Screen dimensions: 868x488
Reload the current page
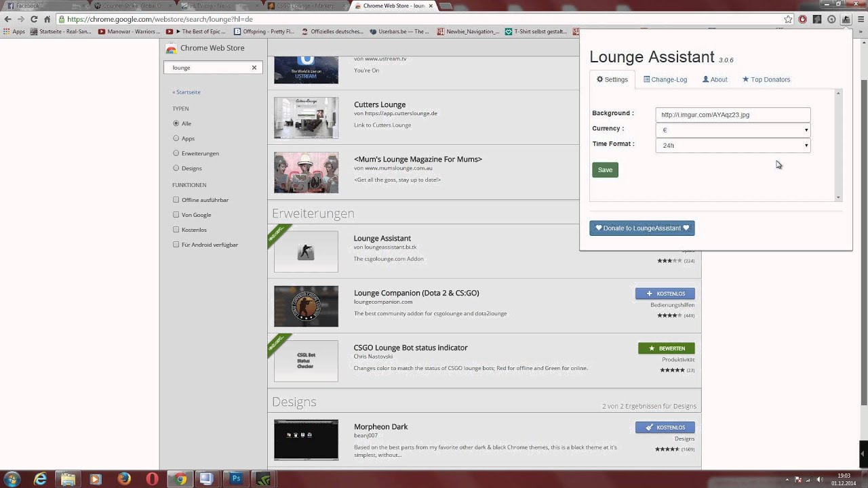pos(33,20)
